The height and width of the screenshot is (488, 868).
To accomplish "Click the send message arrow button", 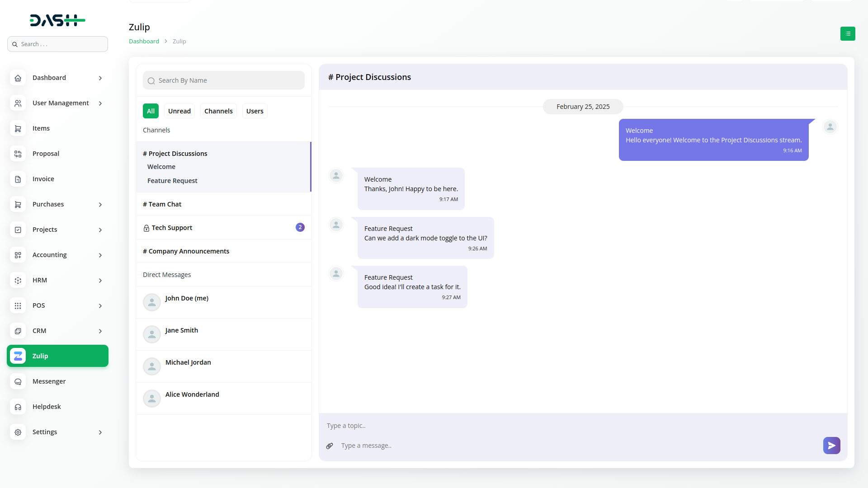I will [x=831, y=446].
